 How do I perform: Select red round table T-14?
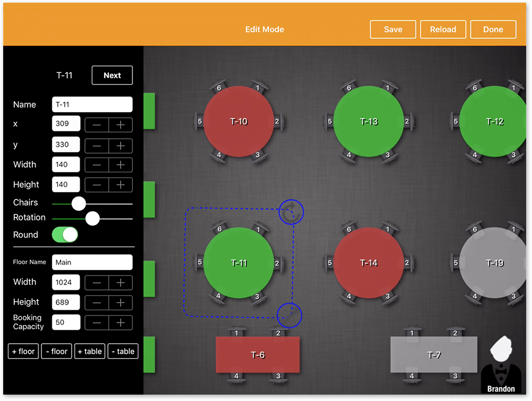(x=368, y=263)
